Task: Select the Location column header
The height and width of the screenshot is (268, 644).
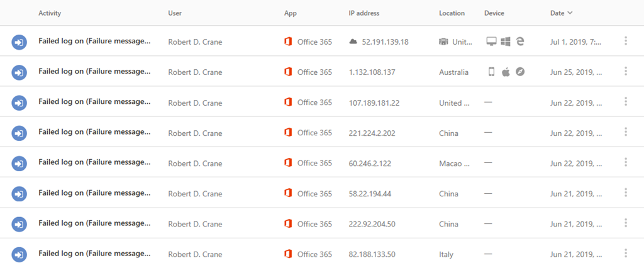Action: (452, 13)
